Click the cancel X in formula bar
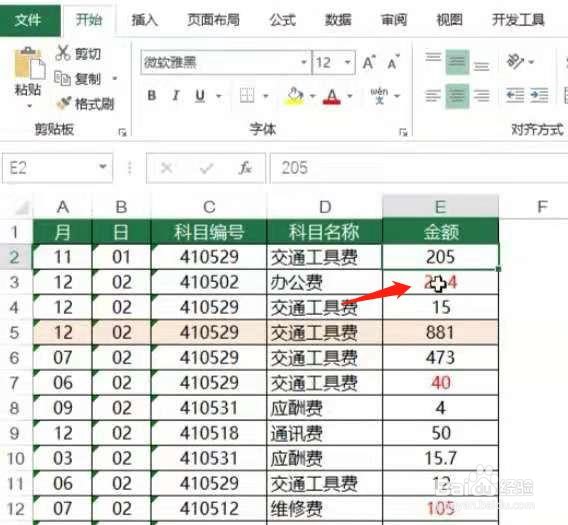 click(167, 168)
